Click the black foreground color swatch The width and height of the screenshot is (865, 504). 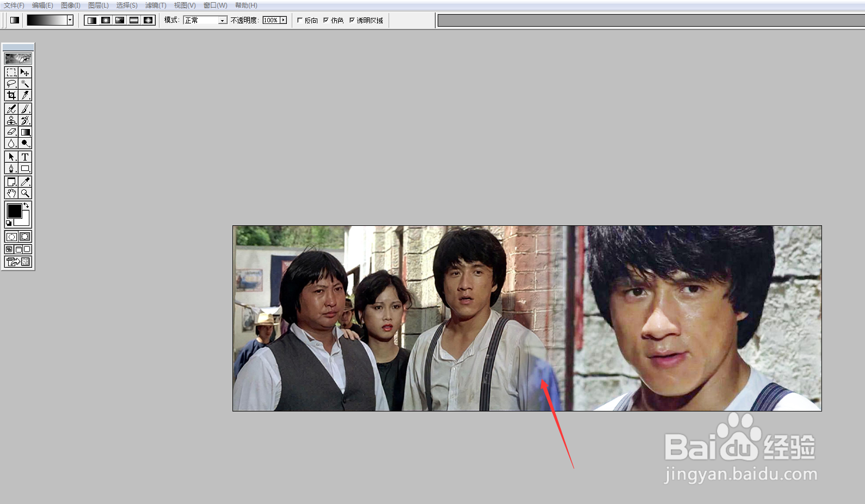point(14,211)
